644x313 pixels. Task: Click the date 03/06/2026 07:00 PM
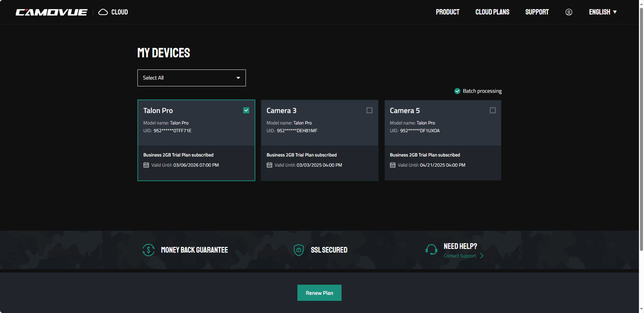(x=196, y=165)
